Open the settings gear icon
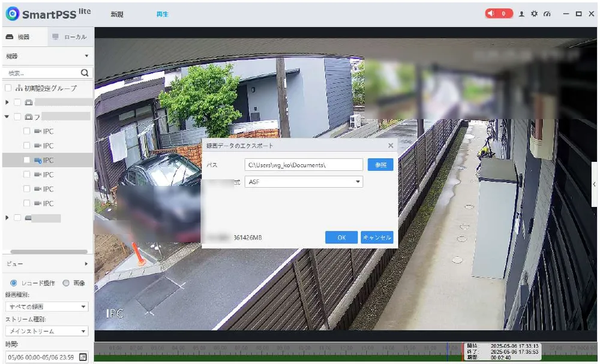This screenshot has height=364, width=600. coord(534,14)
